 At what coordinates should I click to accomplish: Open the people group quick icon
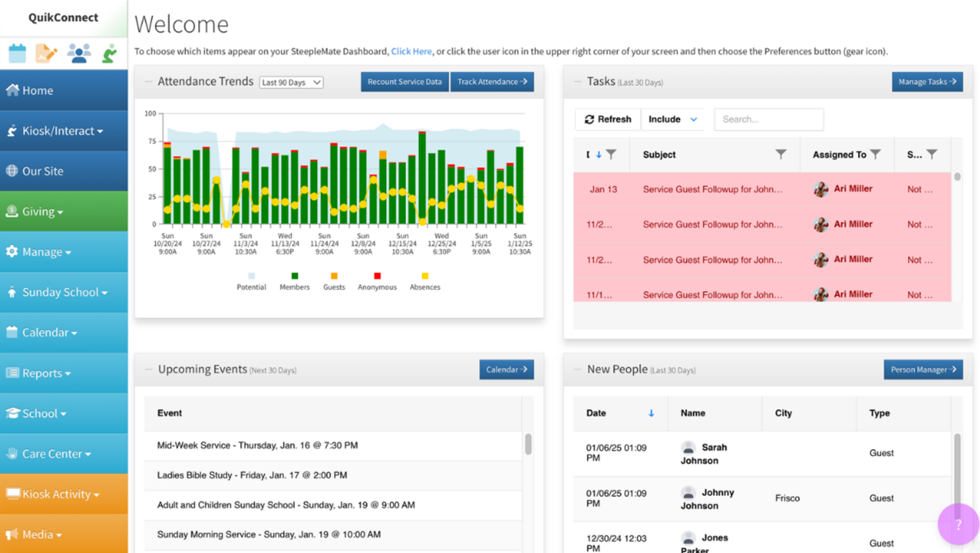(79, 53)
